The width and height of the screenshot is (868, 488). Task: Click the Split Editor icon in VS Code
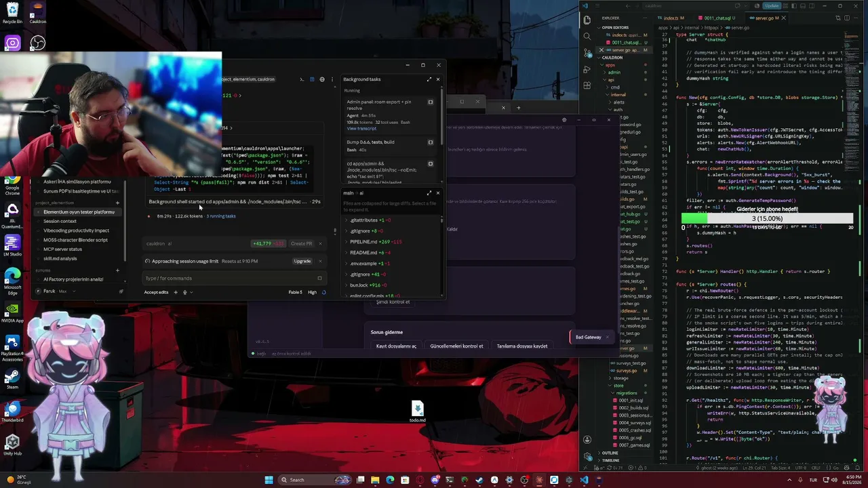click(846, 18)
